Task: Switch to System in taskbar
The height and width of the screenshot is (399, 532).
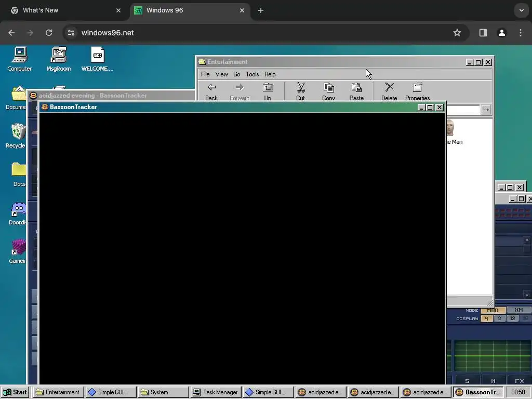Action: (163, 392)
